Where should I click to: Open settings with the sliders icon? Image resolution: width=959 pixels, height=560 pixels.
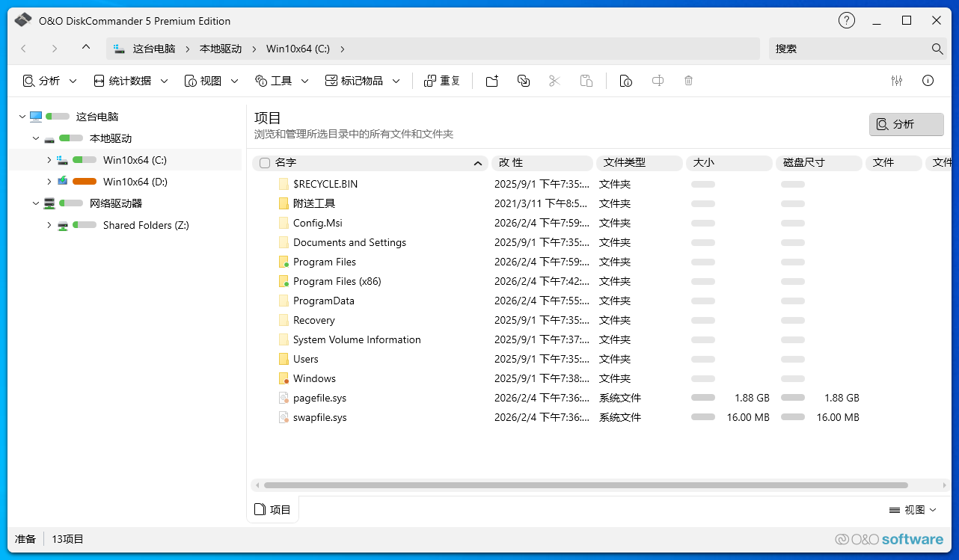pos(897,81)
